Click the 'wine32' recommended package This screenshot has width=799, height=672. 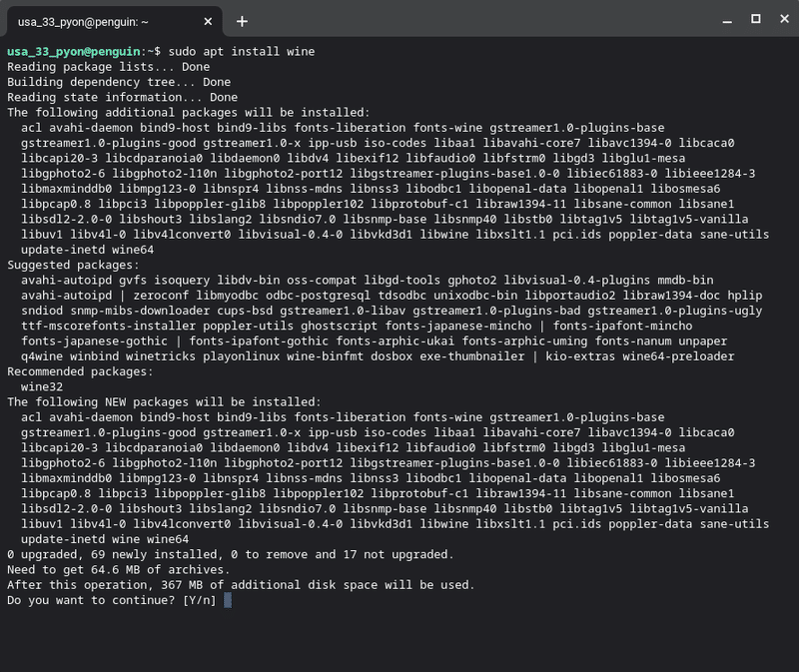pos(42,386)
